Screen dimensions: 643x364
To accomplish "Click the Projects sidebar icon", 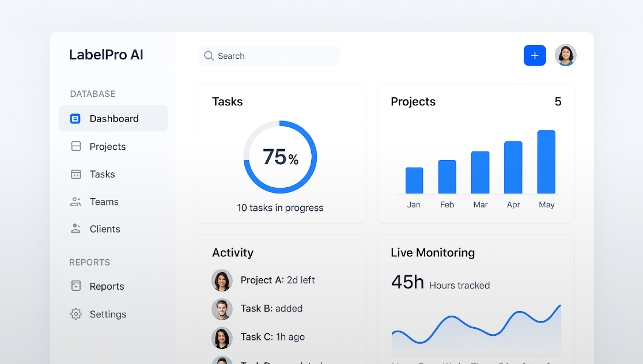I will (x=76, y=146).
